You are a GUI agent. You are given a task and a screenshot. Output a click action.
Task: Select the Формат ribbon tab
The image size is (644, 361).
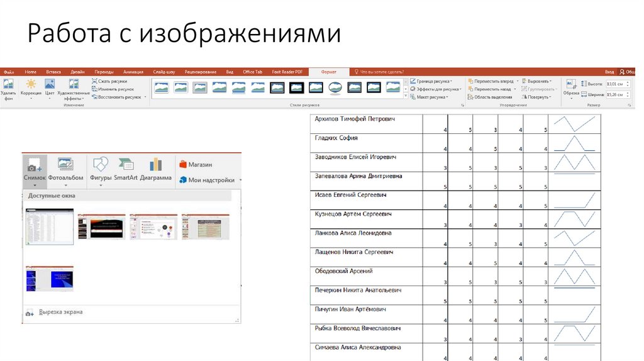(328, 72)
